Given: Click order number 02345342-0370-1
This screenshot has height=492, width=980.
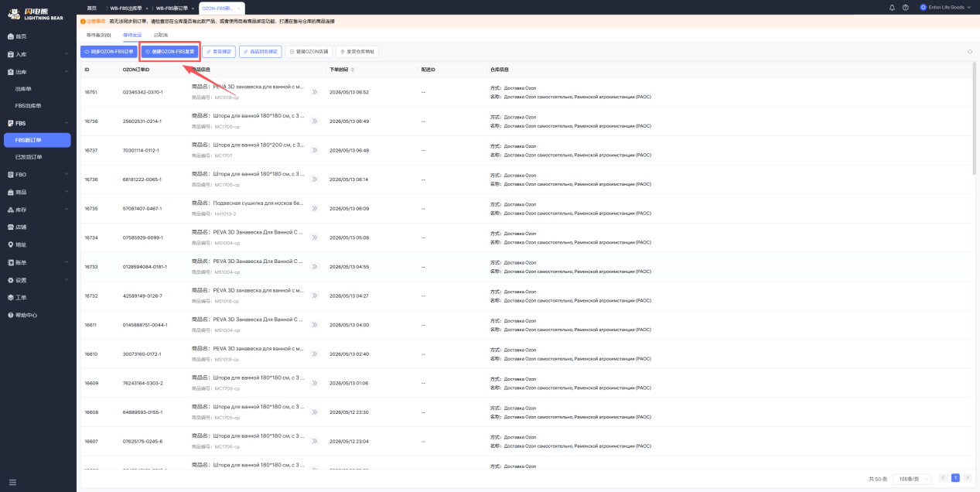Looking at the screenshot, I should coord(142,92).
